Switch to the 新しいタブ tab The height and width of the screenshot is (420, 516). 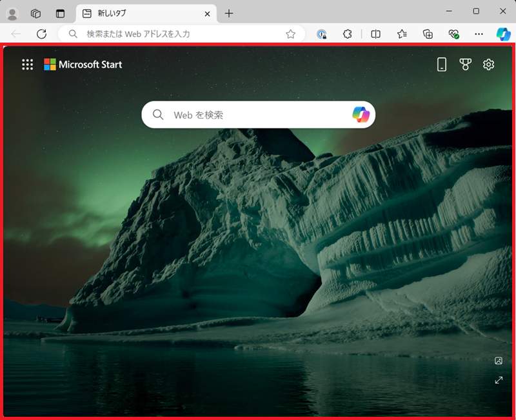pos(146,14)
